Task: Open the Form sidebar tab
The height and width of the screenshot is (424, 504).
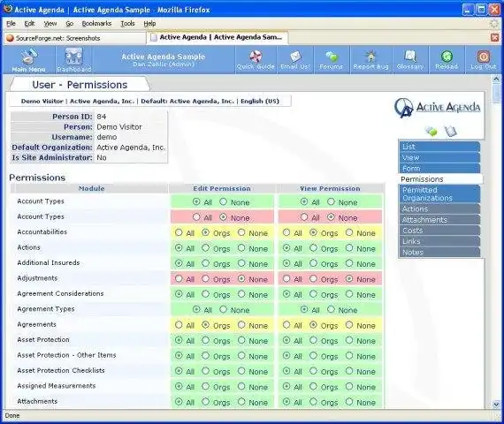Action: coord(439,169)
